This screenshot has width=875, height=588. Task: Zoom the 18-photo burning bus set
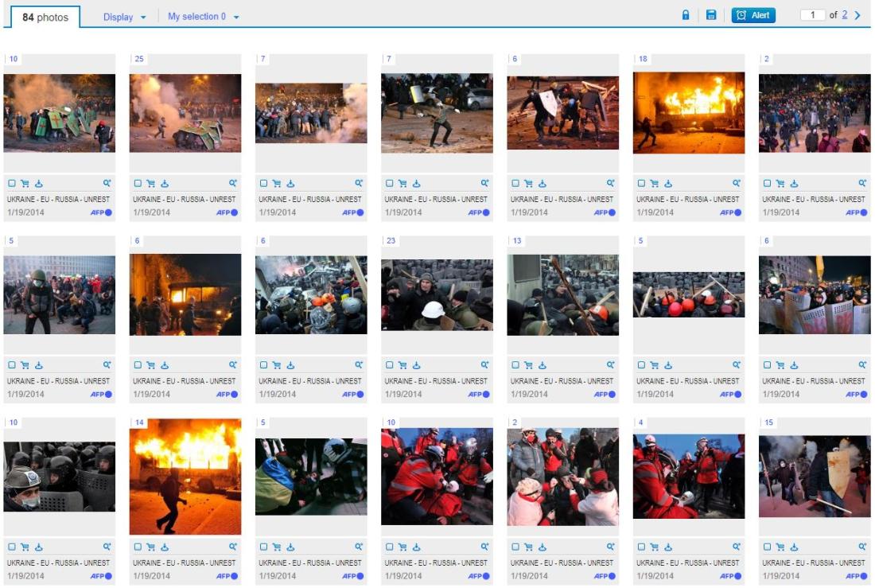(x=736, y=183)
